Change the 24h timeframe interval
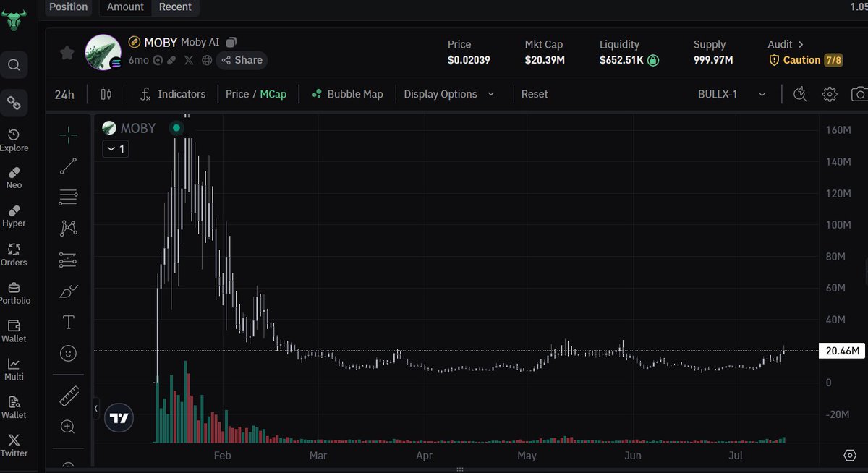868x473 pixels. click(64, 94)
